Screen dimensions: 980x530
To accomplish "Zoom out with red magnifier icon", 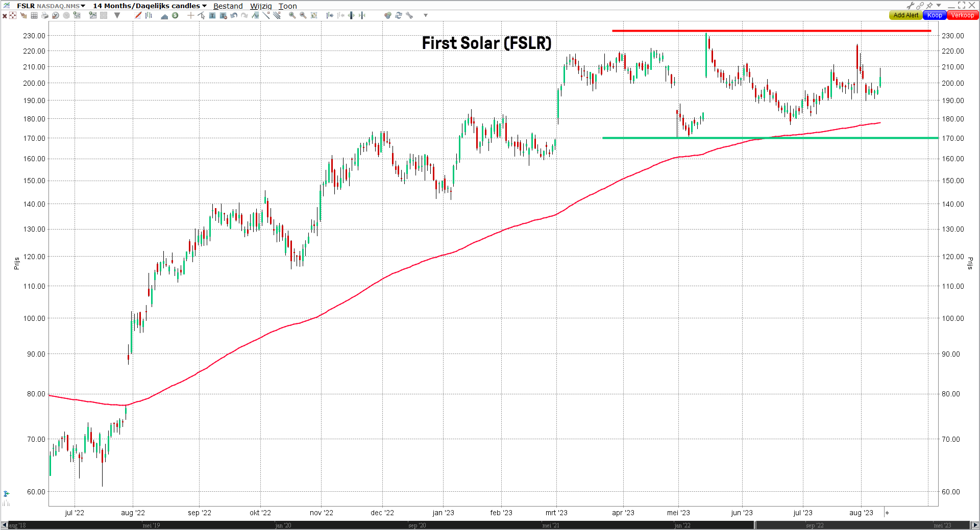I will 303,15.
